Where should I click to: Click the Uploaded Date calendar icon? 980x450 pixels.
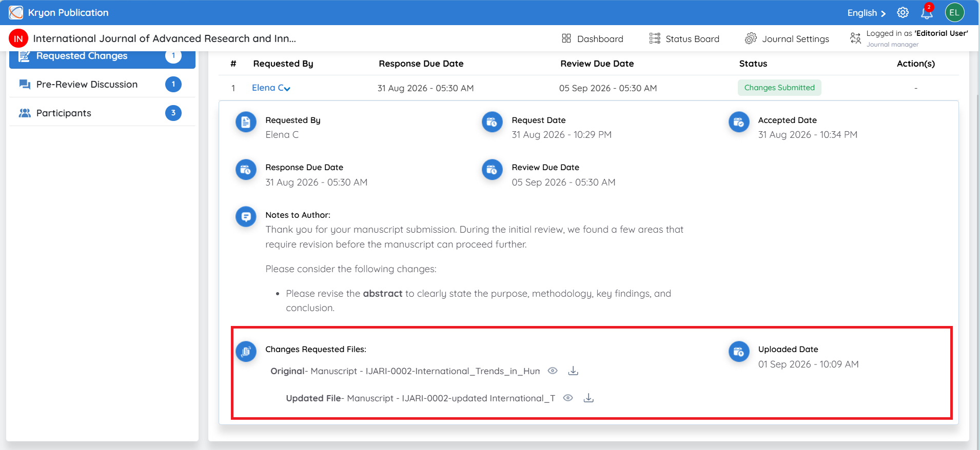coord(739,351)
